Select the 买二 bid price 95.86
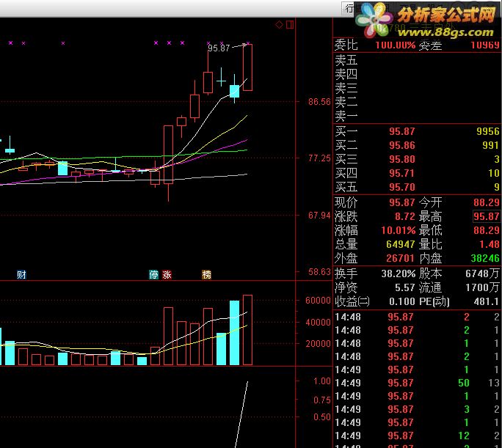 401,145
